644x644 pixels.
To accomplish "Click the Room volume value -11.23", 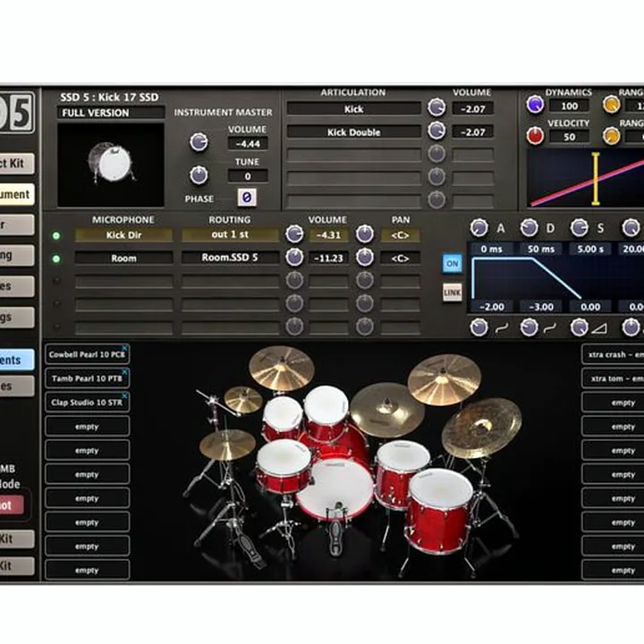I will pos(328,258).
